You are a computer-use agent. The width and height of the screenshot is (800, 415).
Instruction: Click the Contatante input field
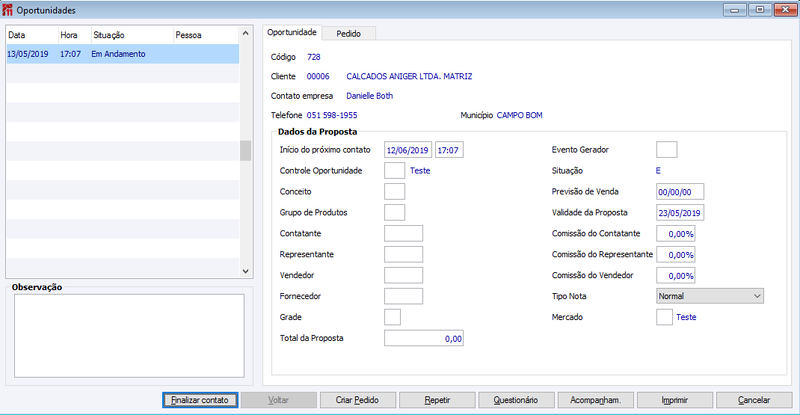click(x=403, y=233)
